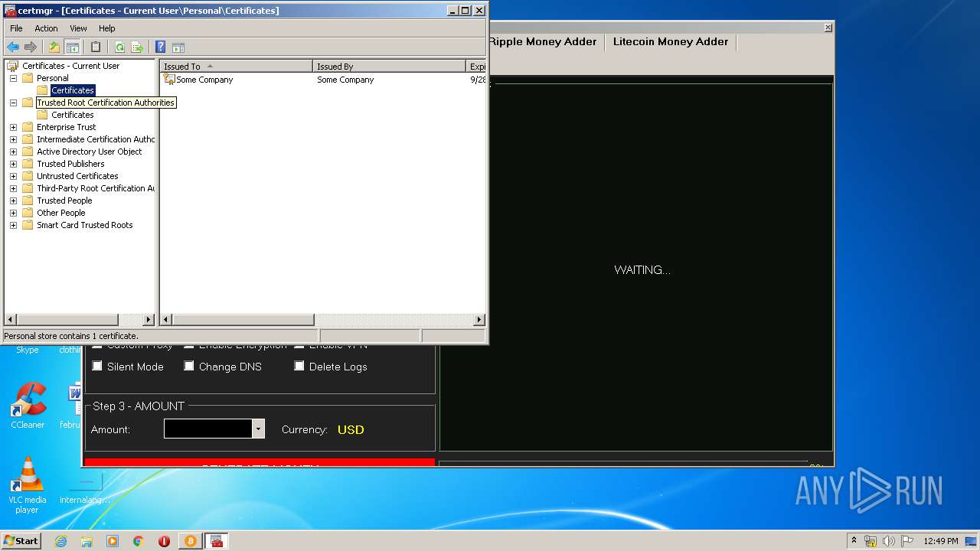Open Windows Explorer from taskbar
980x551 pixels.
coord(87,541)
